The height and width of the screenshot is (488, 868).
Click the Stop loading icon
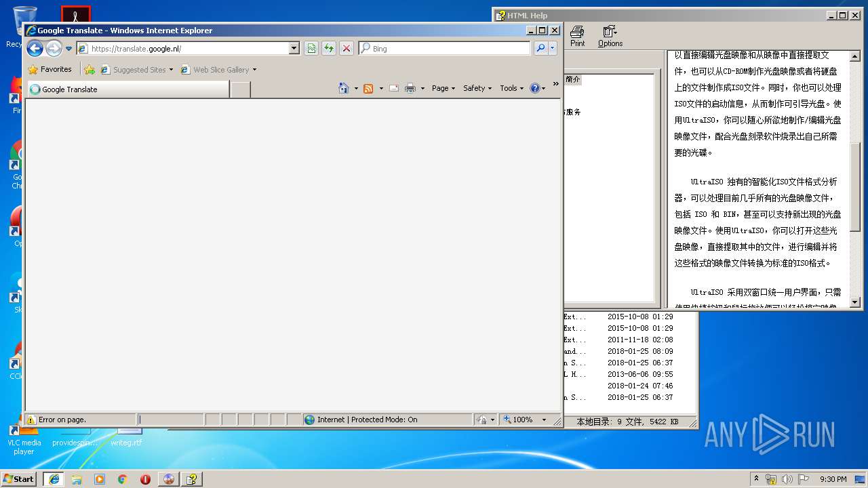pyautogui.click(x=347, y=48)
